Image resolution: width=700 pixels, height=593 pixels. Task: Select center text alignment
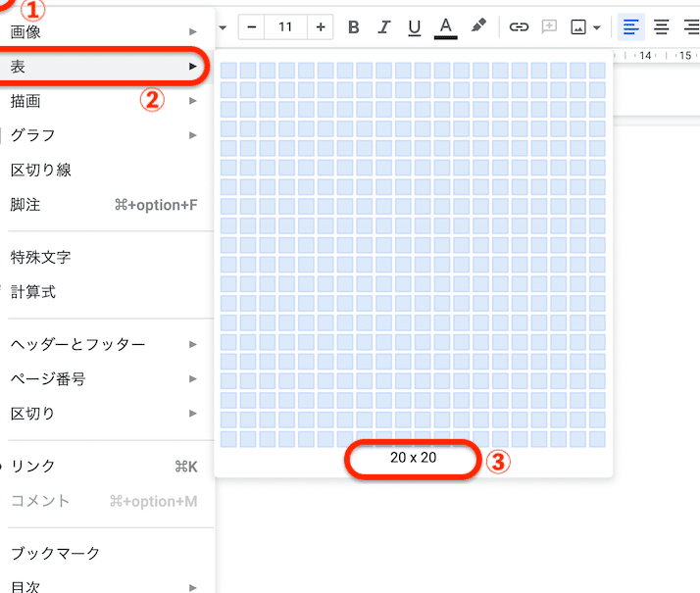[661, 27]
